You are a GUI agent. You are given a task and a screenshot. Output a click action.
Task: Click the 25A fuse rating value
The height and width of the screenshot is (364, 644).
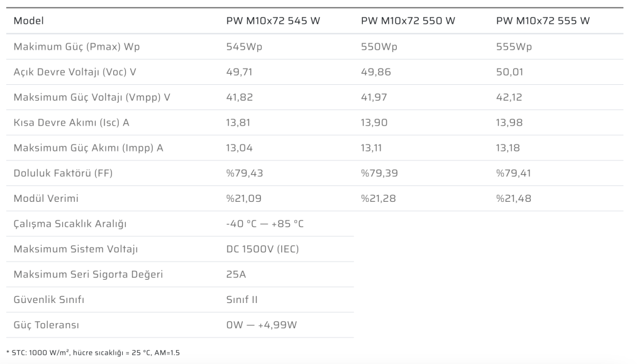[235, 274]
